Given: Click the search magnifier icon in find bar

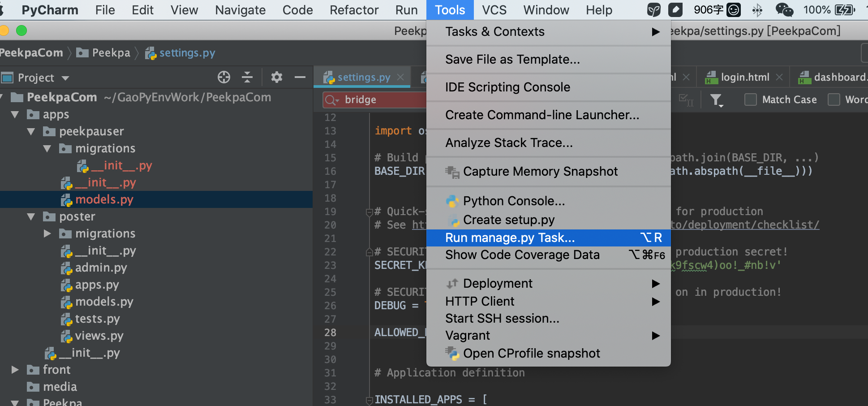Looking at the screenshot, I should tap(331, 100).
